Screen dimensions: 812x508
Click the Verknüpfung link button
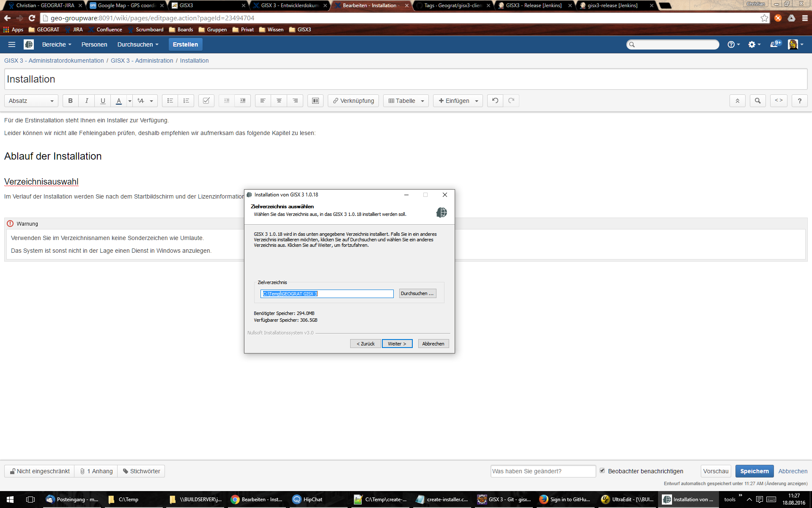[x=353, y=101]
